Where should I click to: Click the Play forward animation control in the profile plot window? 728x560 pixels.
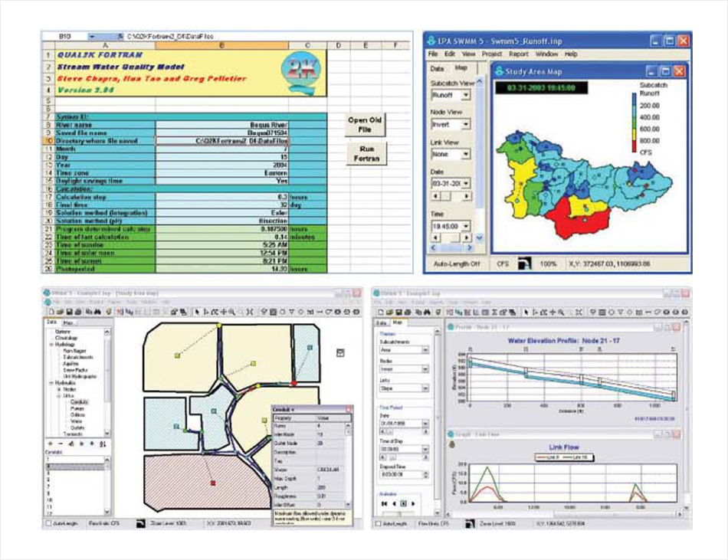pyautogui.click(x=413, y=503)
